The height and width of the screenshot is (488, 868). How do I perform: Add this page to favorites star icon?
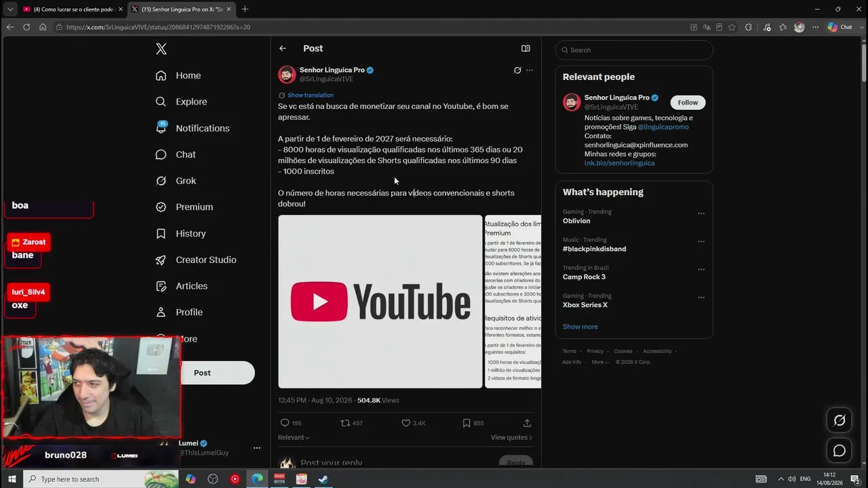(x=732, y=27)
